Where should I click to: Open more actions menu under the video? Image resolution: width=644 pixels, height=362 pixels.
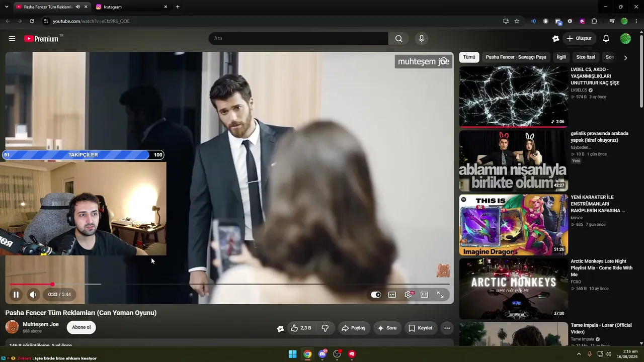point(447,328)
